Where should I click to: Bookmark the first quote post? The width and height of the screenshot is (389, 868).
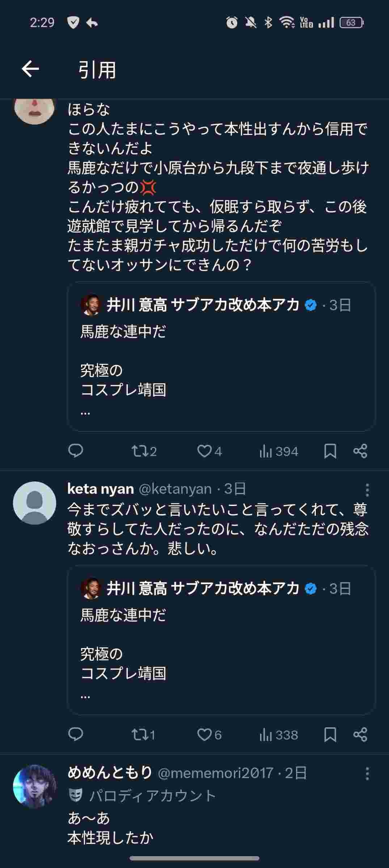(330, 451)
